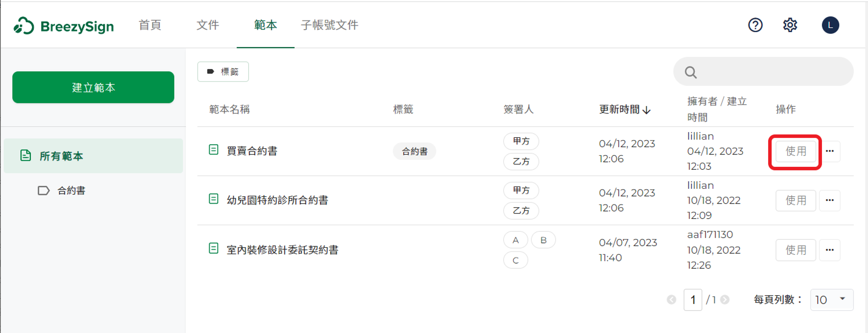Click the BreezySign logo
This screenshot has width=868, height=333.
coord(64,26)
